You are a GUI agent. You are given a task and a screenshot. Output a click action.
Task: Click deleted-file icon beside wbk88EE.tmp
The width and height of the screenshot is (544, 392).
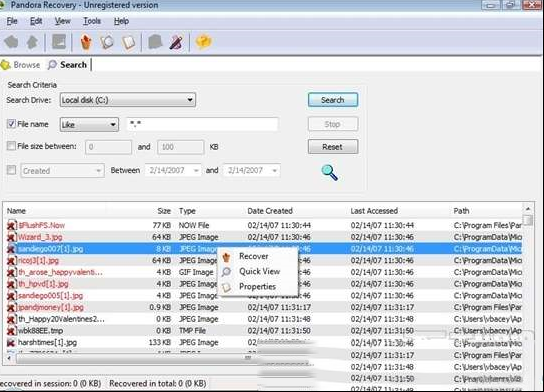(11, 331)
